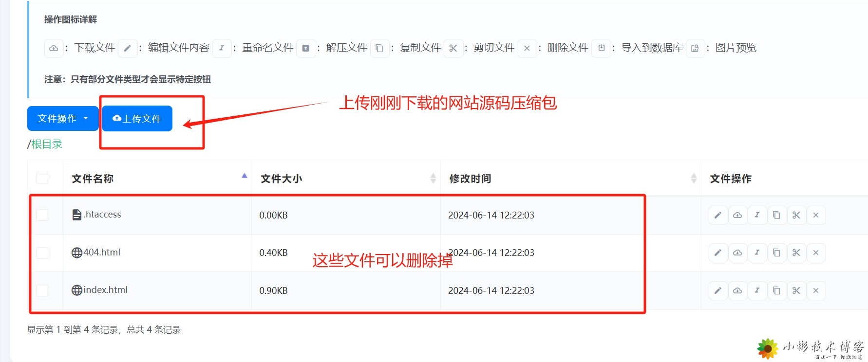This screenshot has height=362, width=868.
Task: Check the 404.html row checkbox
Action: pyautogui.click(x=42, y=253)
